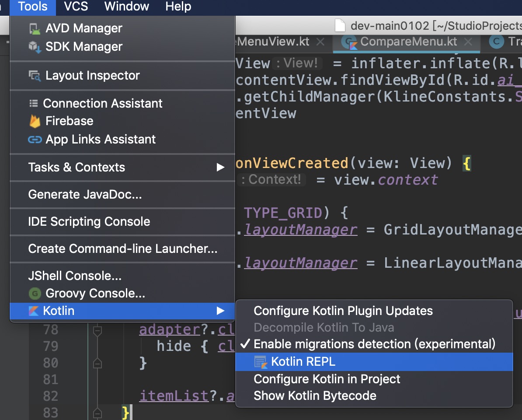Close the CompareMenu.kt tab

coord(468,42)
